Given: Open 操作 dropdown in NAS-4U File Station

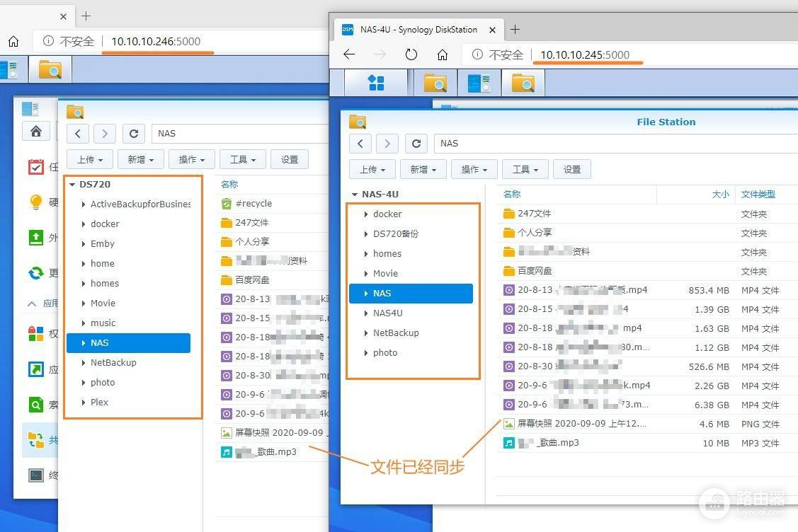Looking at the screenshot, I should [475, 169].
